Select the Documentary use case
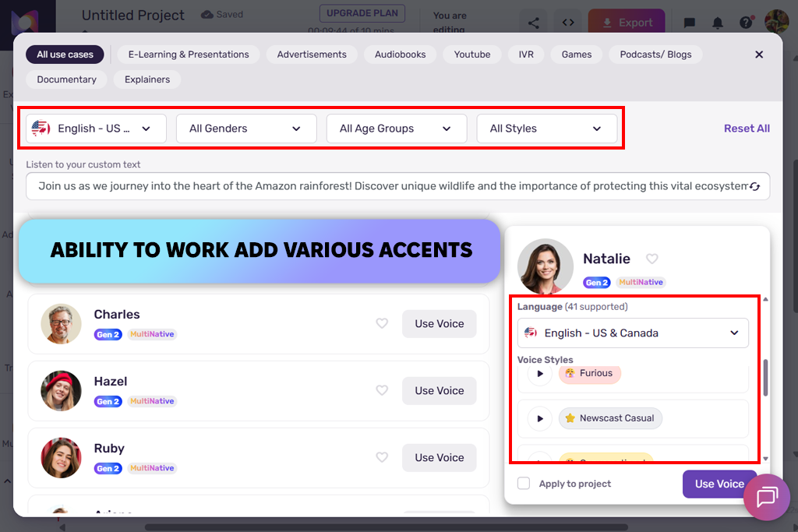The width and height of the screenshot is (798, 532). 67,79
